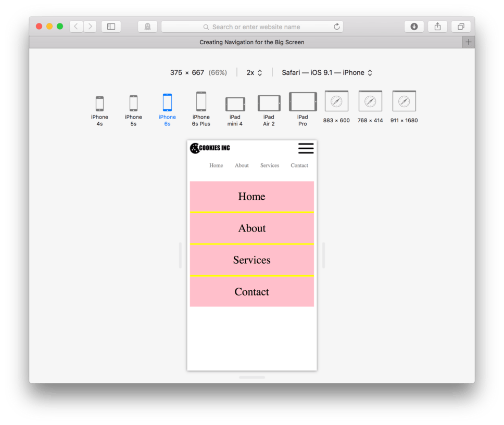Click the small About nav link
Image resolution: width=504 pixels, height=425 pixels.
click(x=242, y=165)
